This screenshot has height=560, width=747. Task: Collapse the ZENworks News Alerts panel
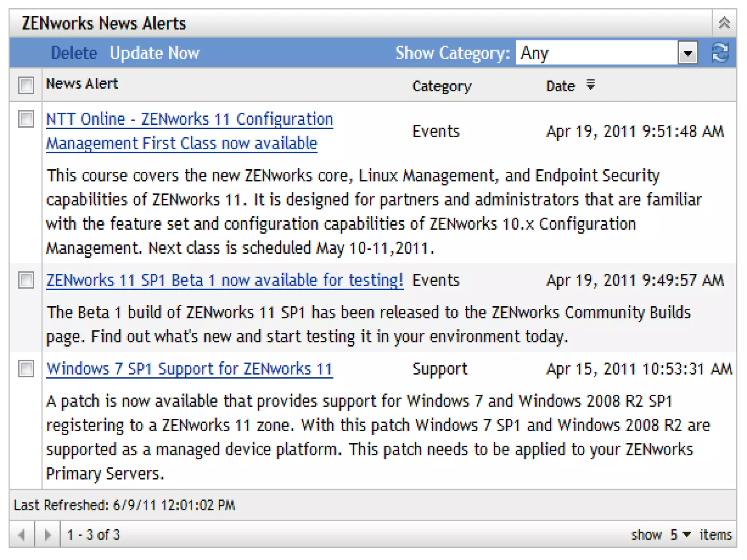(x=724, y=23)
